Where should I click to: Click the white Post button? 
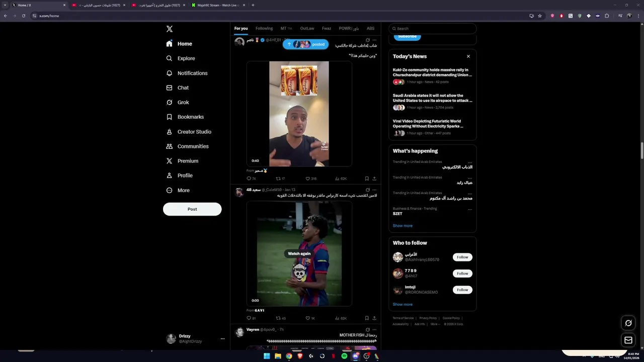point(192,209)
